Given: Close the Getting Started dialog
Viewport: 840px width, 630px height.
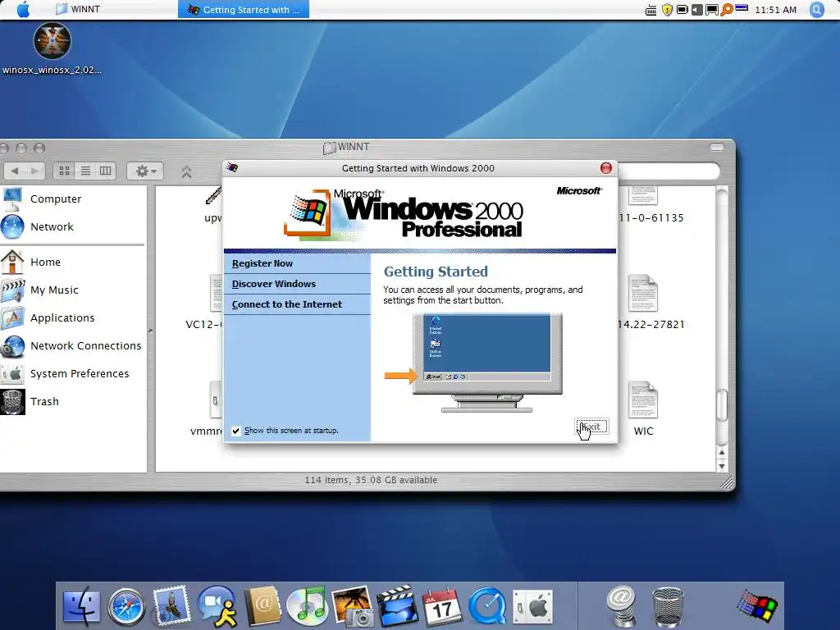Looking at the screenshot, I should 606,168.
